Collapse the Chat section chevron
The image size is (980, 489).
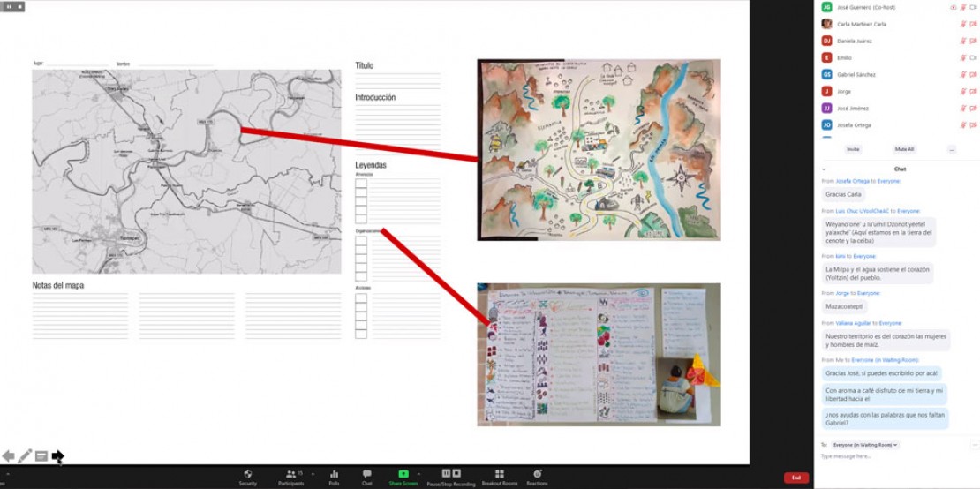[824, 169]
